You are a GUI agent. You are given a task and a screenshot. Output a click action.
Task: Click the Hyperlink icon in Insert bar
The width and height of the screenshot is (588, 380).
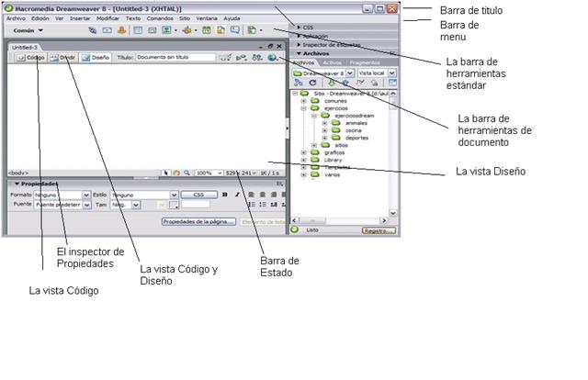(92, 30)
